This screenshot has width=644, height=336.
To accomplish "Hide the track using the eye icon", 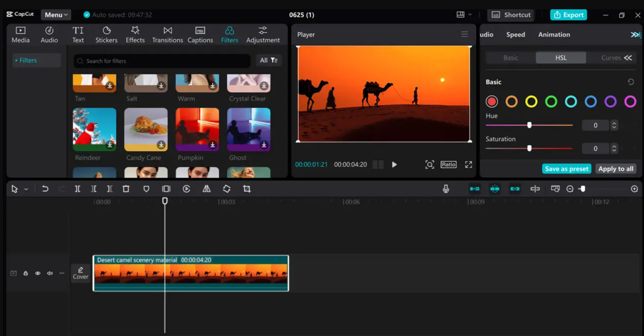I will click(x=38, y=273).
